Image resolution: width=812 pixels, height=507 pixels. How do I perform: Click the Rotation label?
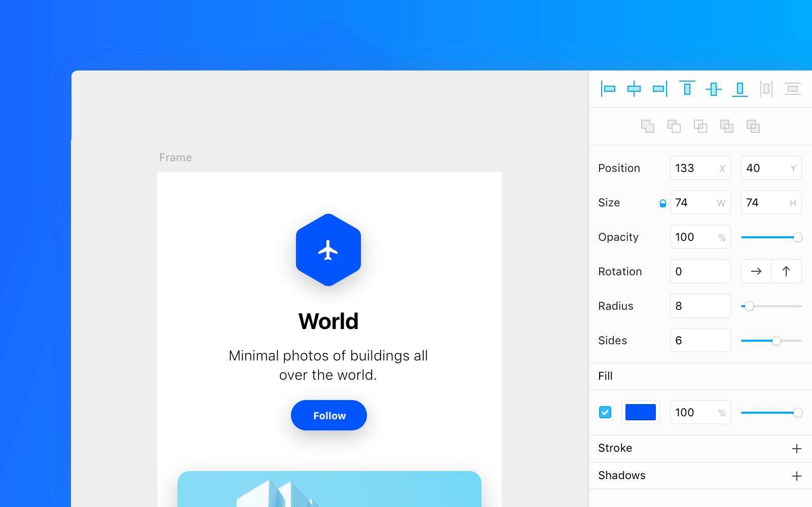tap(620, 272)
